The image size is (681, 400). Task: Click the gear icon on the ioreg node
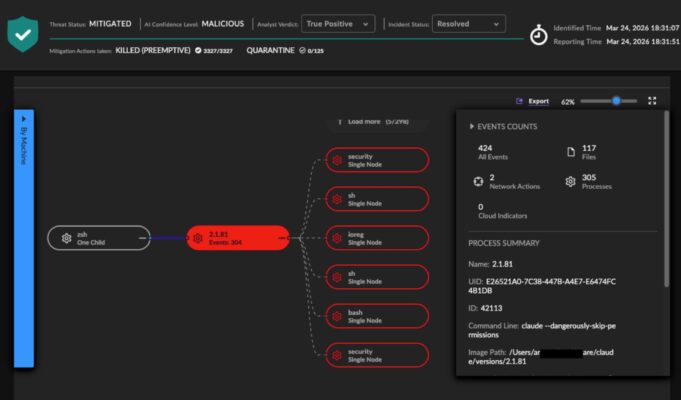tap(337, 238)
